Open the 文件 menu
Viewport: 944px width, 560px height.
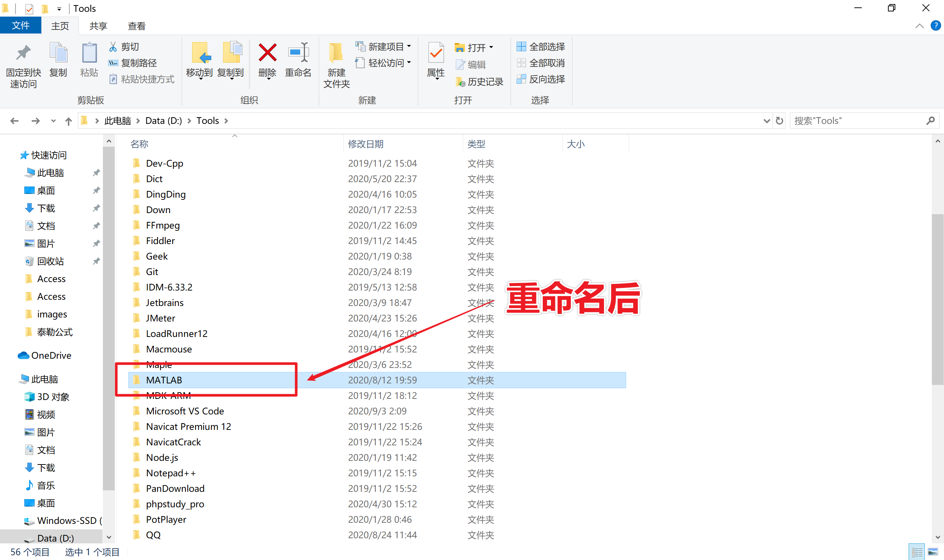(21, 25)
